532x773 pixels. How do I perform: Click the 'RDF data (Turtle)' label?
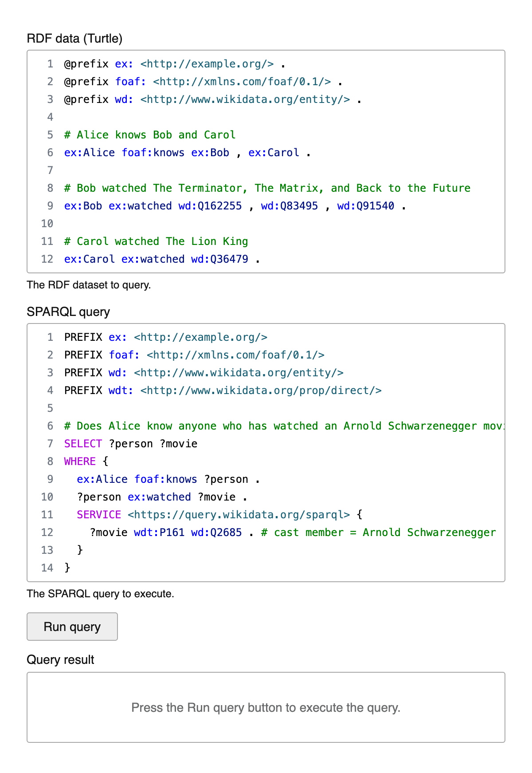74,39
